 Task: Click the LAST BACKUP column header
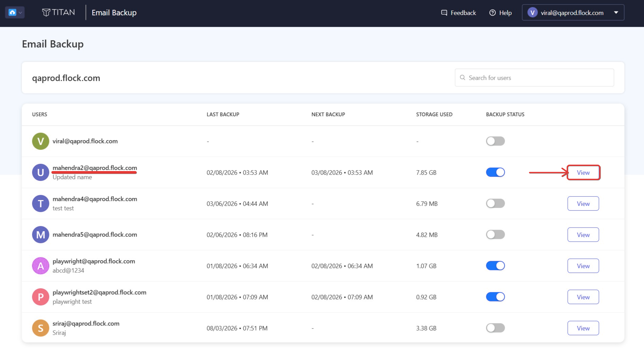(223, 114)
